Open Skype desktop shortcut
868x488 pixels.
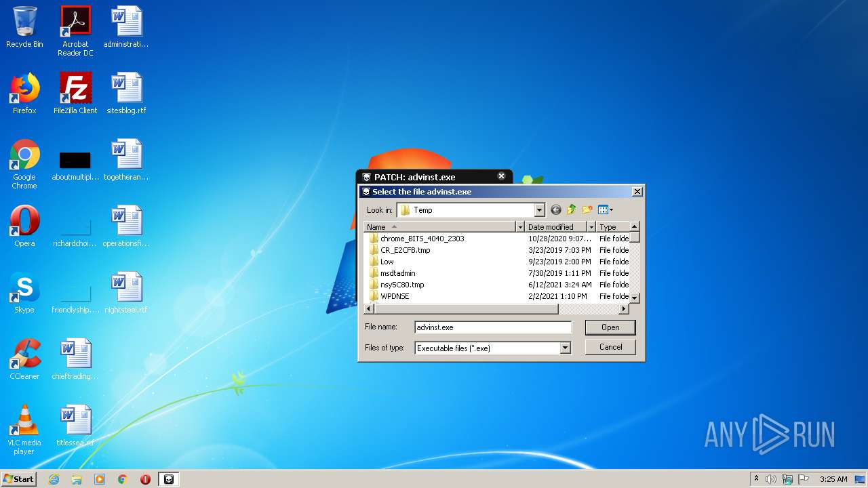click(24, 293)
